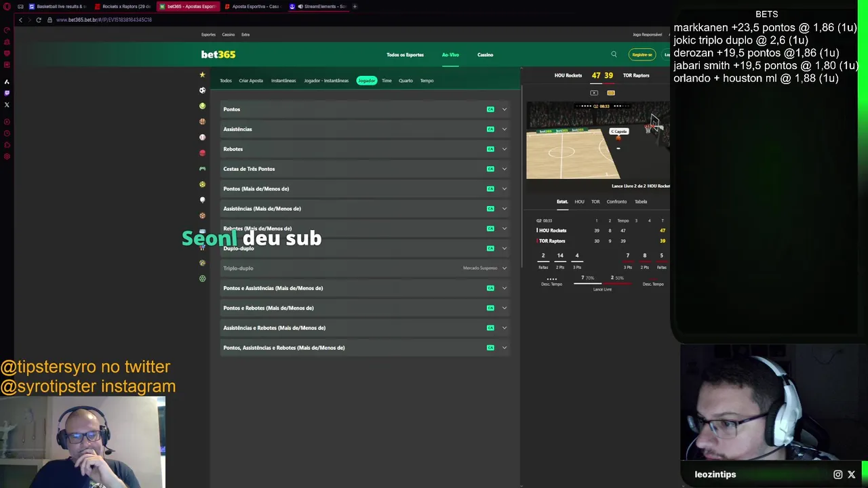Switch to live video stream view
Viewport: 868px width, 488px height.
[594, 93]
